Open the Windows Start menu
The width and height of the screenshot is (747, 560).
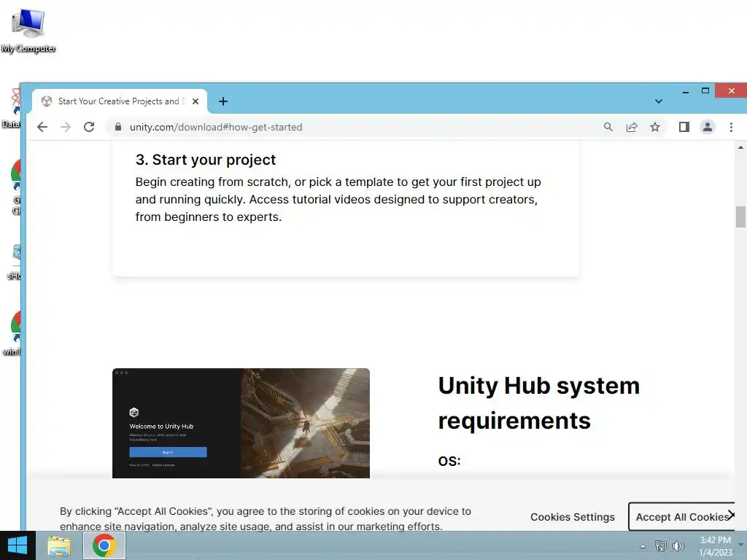[18, 545]
